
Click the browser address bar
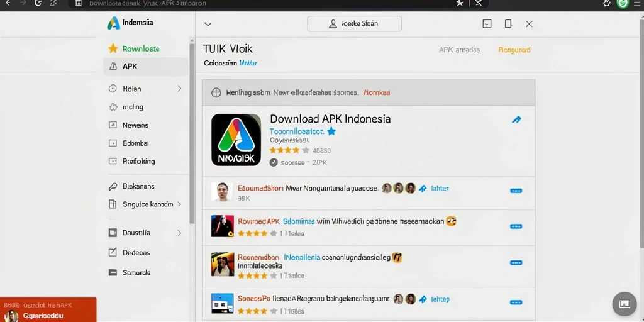263,4
